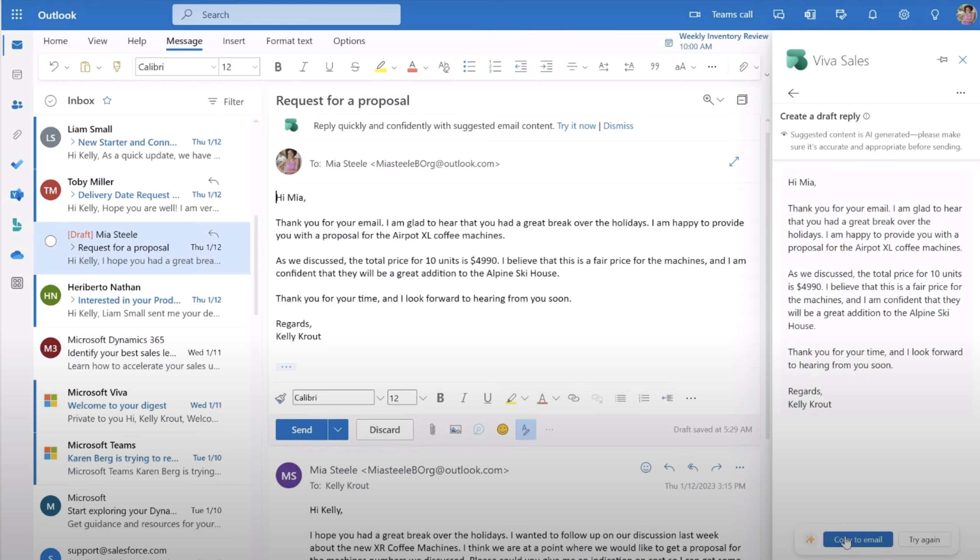This screenshot has width=980, height=560.
Task: Apply italic from the ribbon
Action: tap(303, 67)
